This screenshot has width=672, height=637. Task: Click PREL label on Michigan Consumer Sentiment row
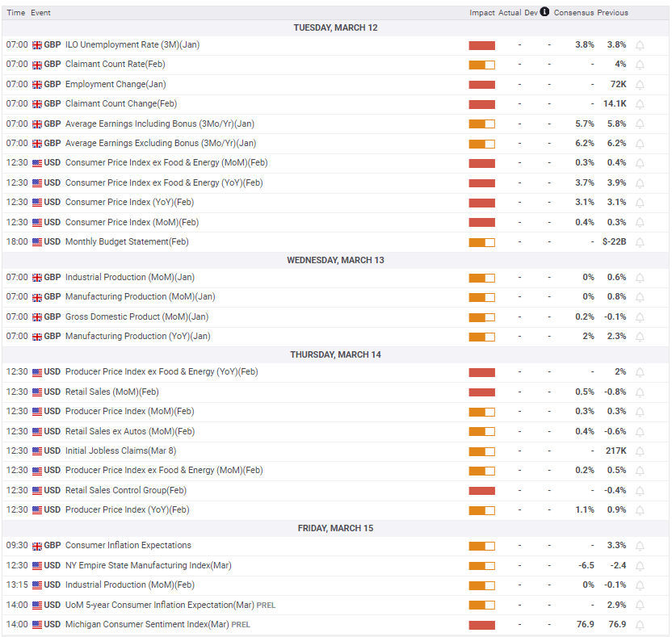pos(241,625)
